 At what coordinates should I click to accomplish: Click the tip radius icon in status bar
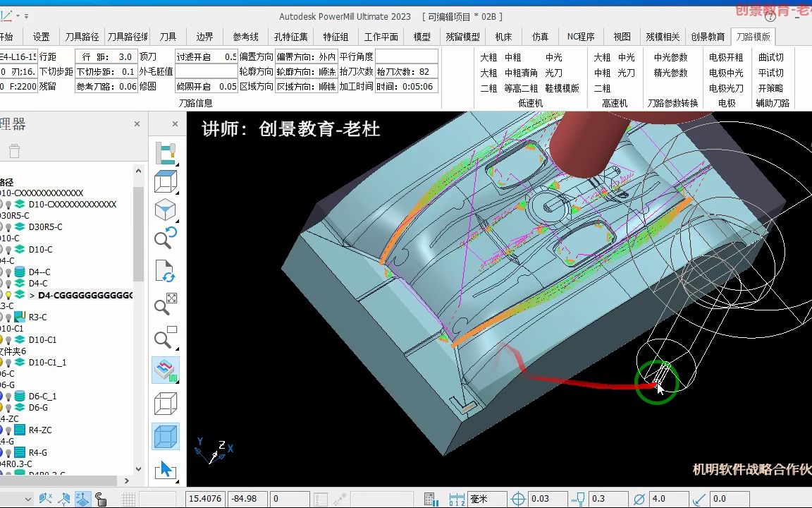(x=700, y=499)
